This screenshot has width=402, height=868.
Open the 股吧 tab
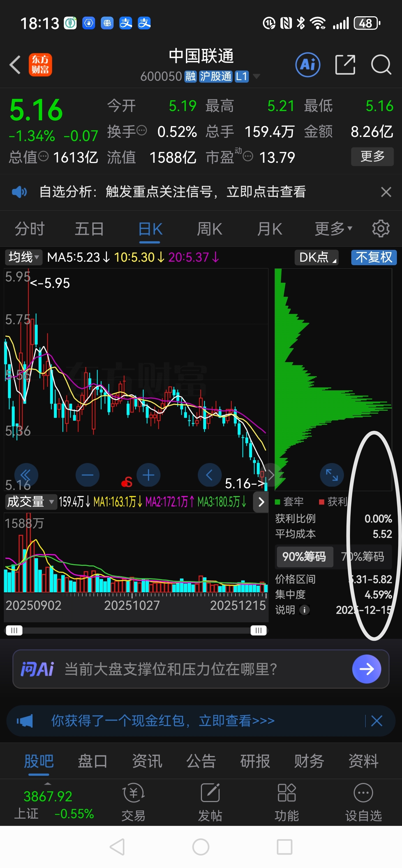click(39, 761)
